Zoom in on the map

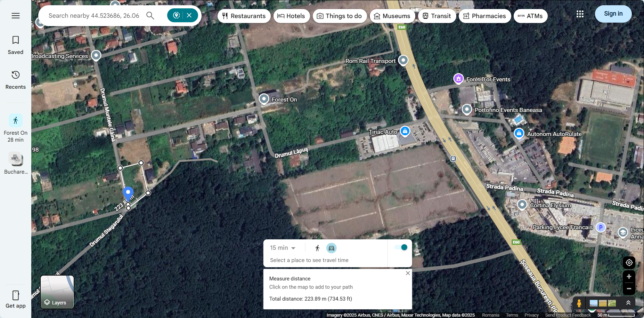click(629, 277)
